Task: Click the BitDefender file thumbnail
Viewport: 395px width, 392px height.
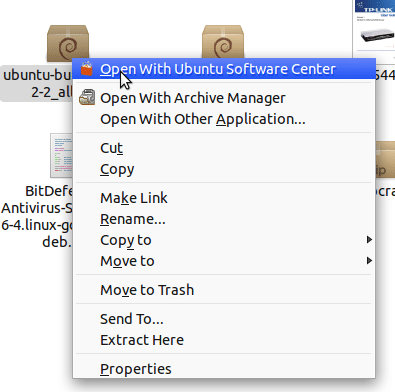Action: [x=62, y=155]
